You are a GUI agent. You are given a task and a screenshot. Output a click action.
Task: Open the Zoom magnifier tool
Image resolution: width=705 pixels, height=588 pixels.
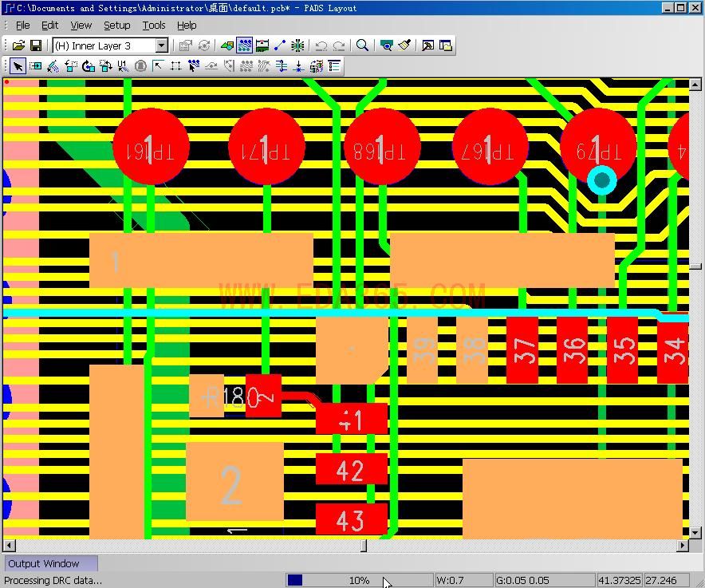pos(362,46)
